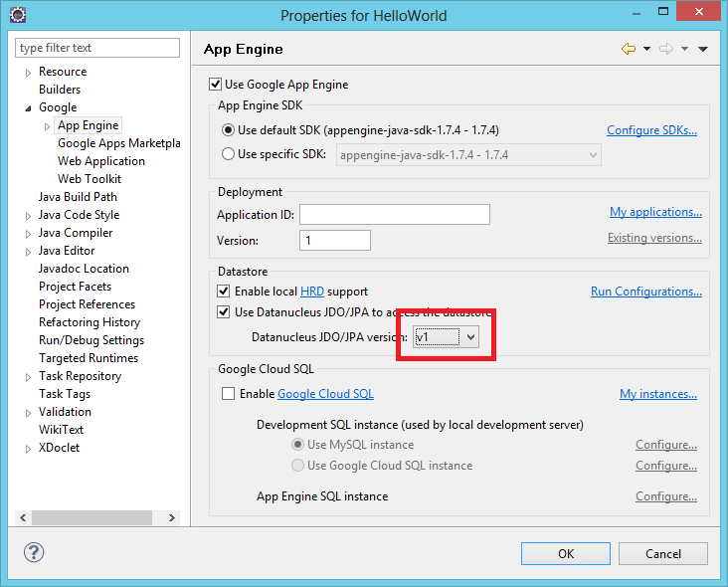Image resolution: width=728 pixels, height=587 pixels.
Task: Toggle Enable local HRD support checkbox
Action: (x=224, y=292)
